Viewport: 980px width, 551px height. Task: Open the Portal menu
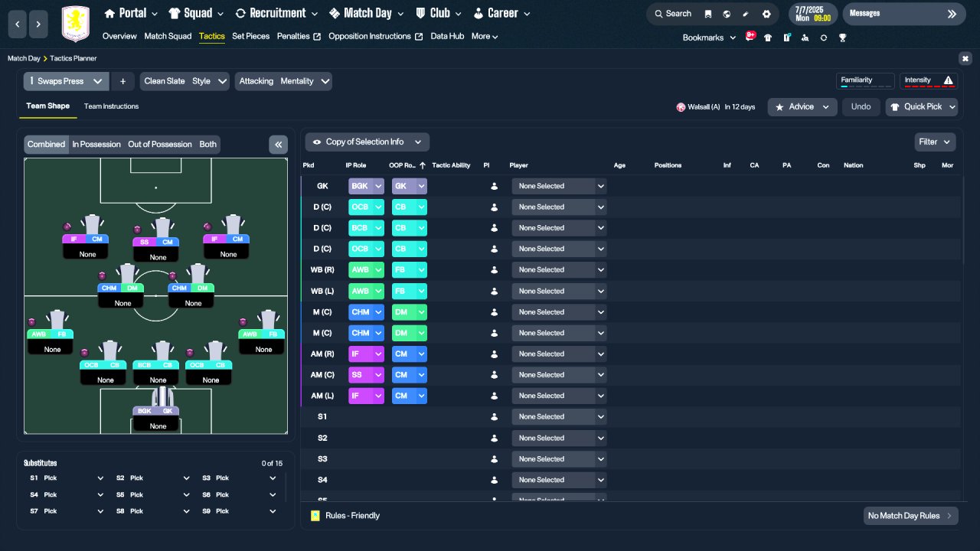[131, 13]
